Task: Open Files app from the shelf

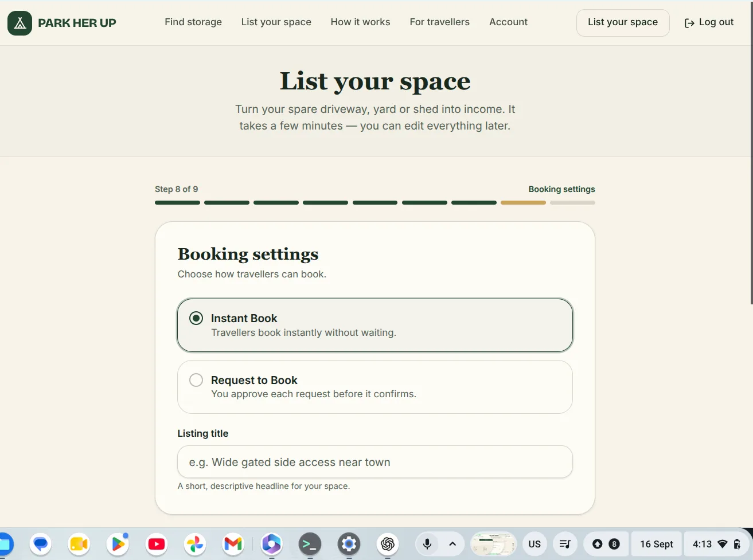Action: coord(5,544)
